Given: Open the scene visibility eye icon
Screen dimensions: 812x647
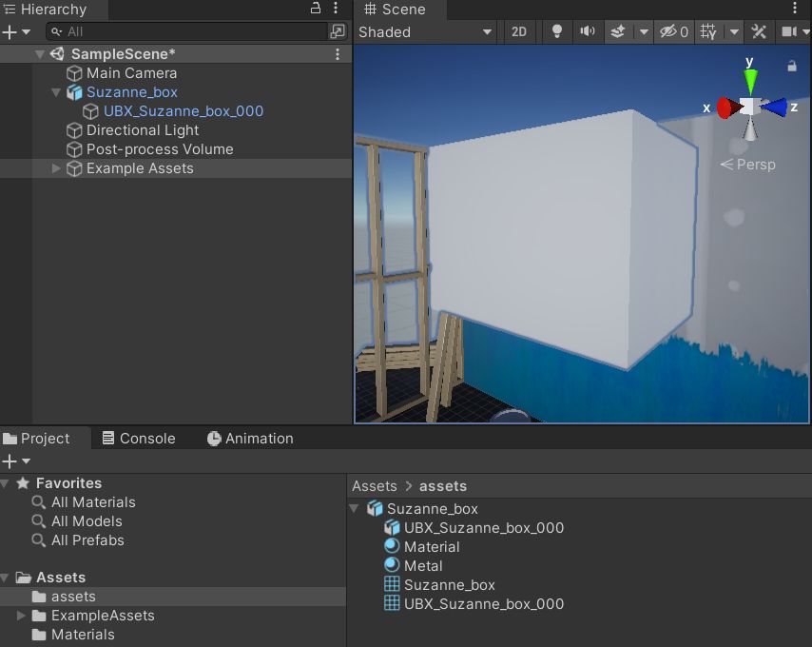Looking at the screenshot, I should point(668,31).
